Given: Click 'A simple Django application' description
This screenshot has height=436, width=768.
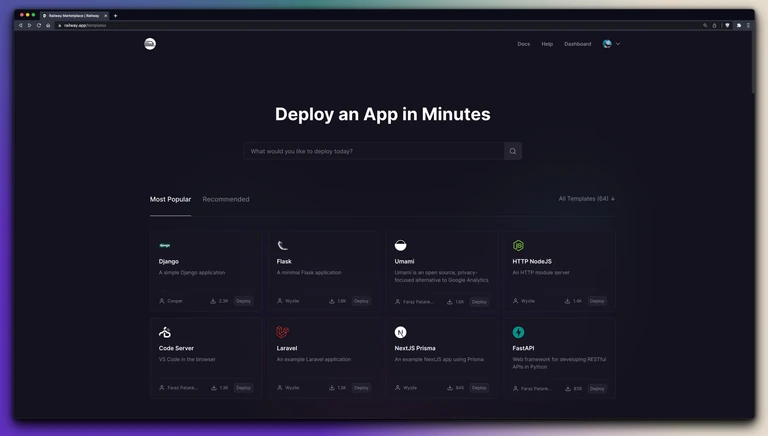Looking at the screenshot, I should pos(192,273).
